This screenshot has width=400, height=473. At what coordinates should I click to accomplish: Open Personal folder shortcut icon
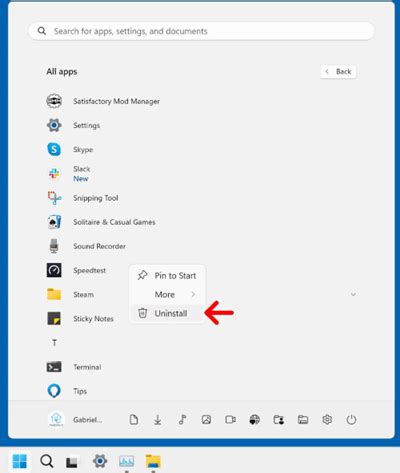pos(279,420)
